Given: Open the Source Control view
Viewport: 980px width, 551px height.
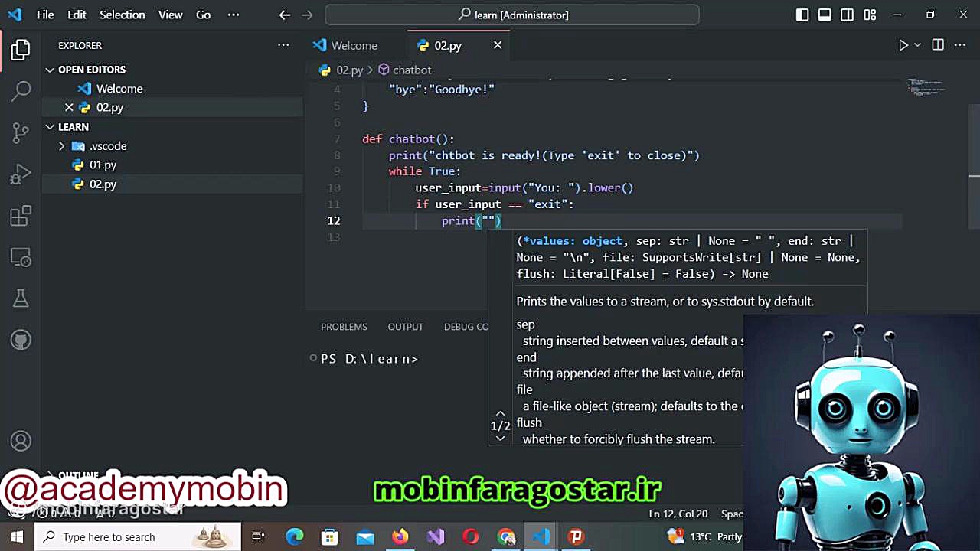Looking at the screenshot, I should [x=21, y=132].
